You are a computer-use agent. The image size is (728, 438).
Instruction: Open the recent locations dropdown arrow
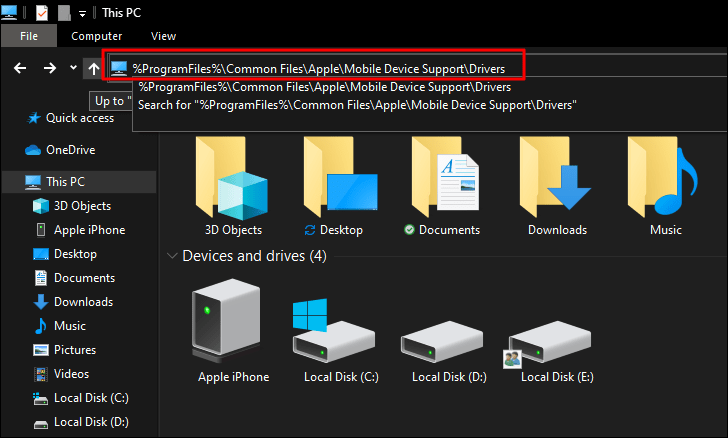tap(73, 68)
